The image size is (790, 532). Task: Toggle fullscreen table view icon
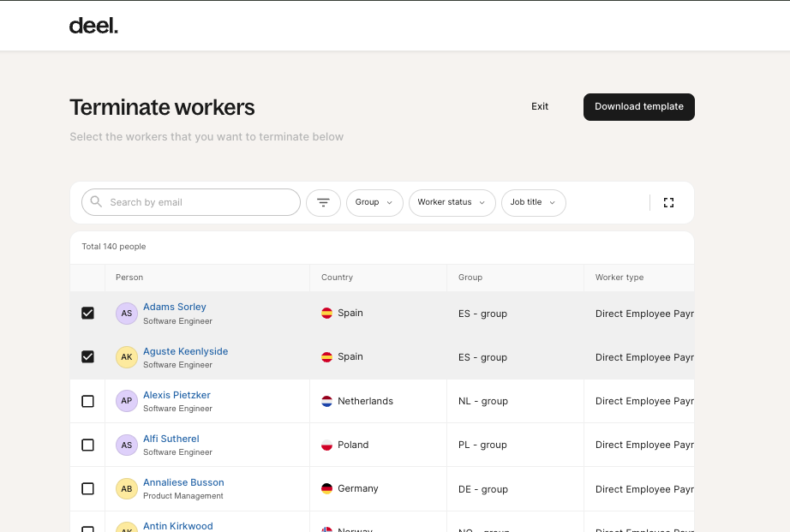(x=669, y=203)
